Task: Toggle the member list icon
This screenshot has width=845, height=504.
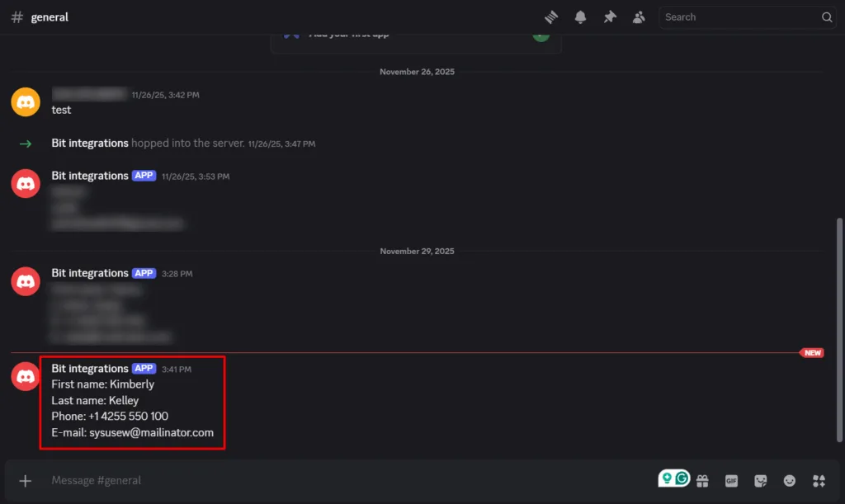Action: [639, 16]
